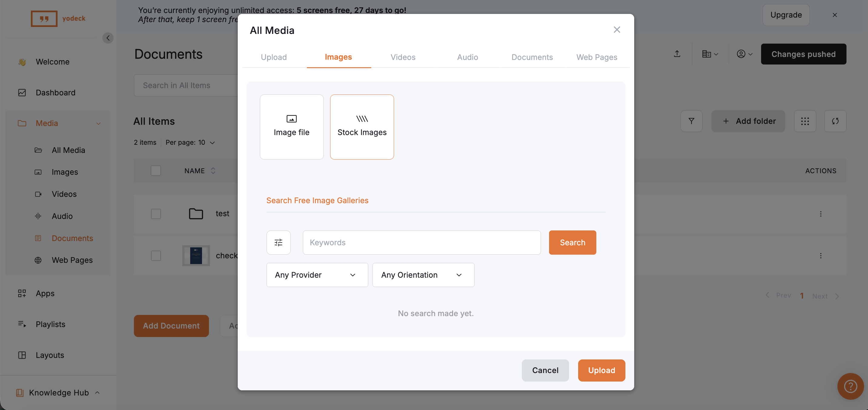Click the refresh icon in toolbar
This screenshot has width=868, height=410.
pos(835,121)
